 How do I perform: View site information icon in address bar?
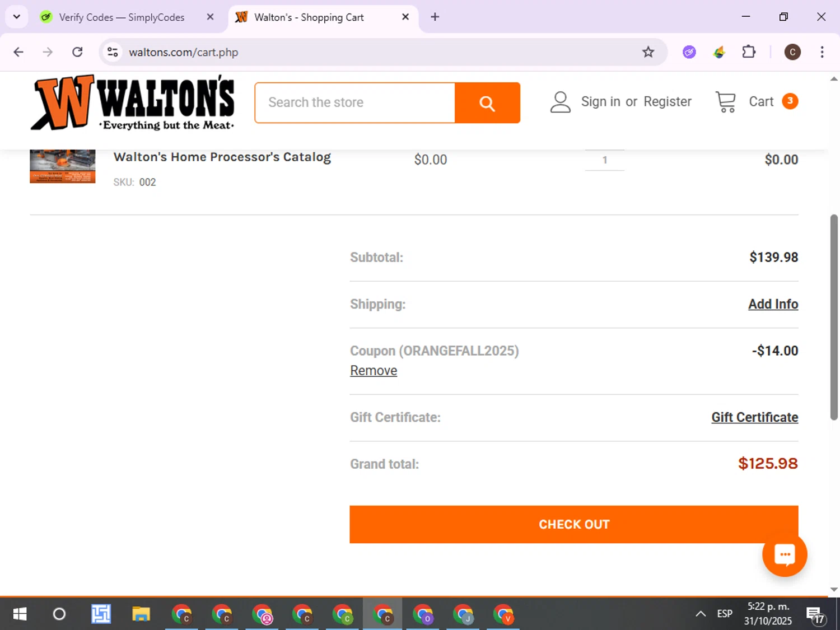(113, 52)
